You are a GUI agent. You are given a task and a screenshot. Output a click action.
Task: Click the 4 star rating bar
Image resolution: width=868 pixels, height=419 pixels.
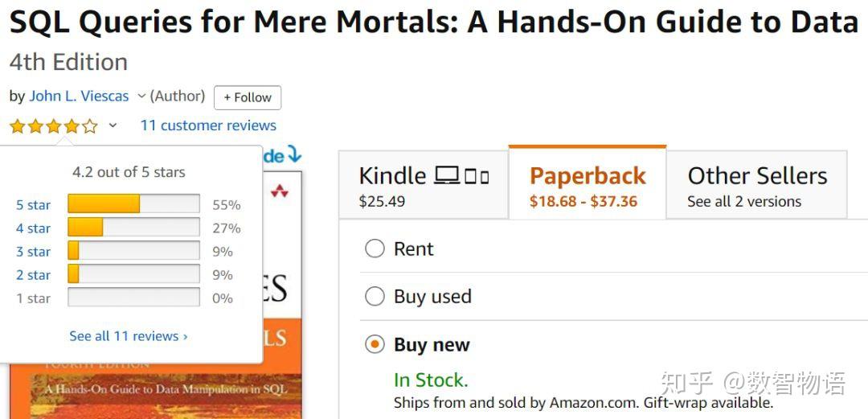(x=133, y=228)
